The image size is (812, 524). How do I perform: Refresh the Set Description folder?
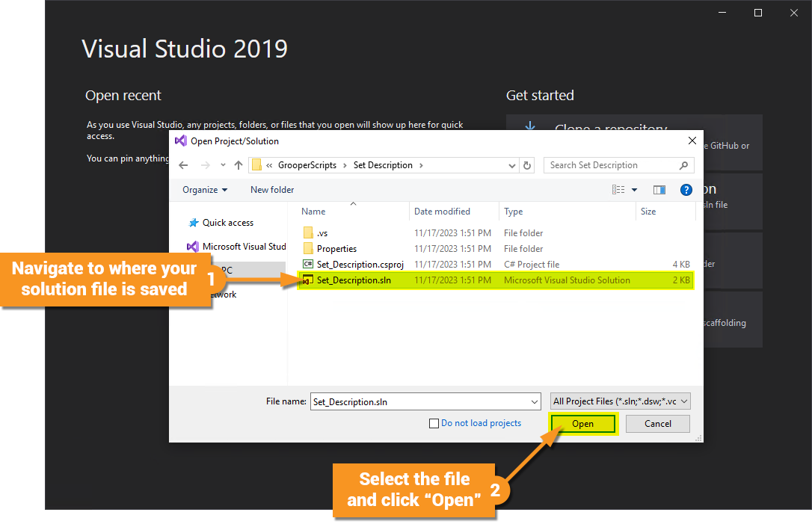[527, 166]
